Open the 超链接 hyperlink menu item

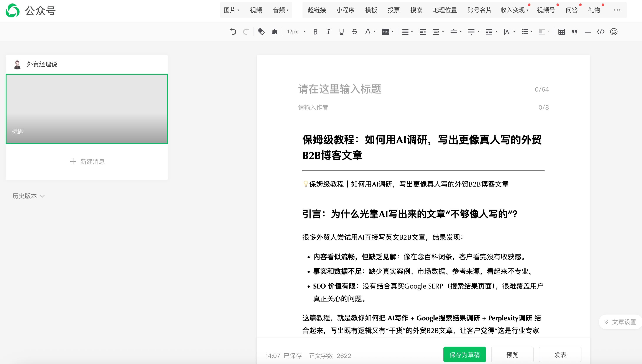tap(317, 10)
